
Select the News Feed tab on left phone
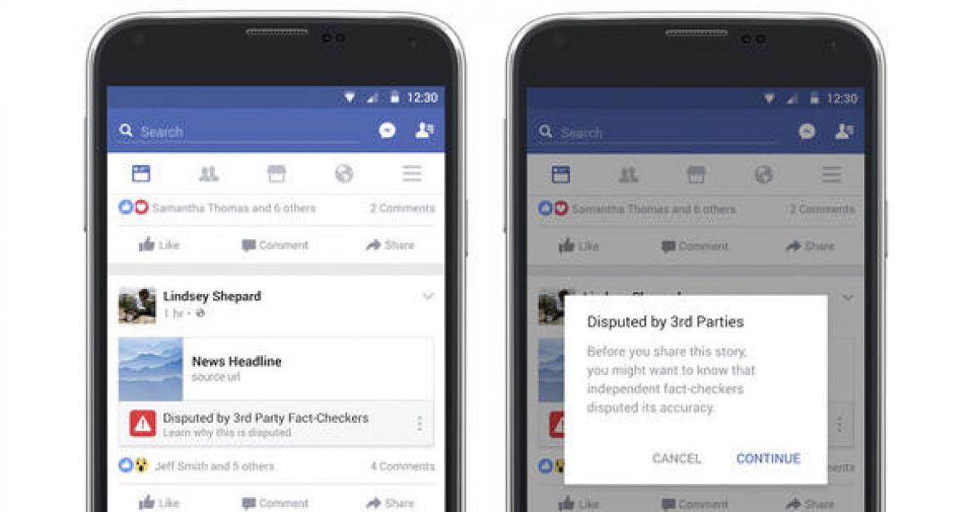[x=141, y=173]
